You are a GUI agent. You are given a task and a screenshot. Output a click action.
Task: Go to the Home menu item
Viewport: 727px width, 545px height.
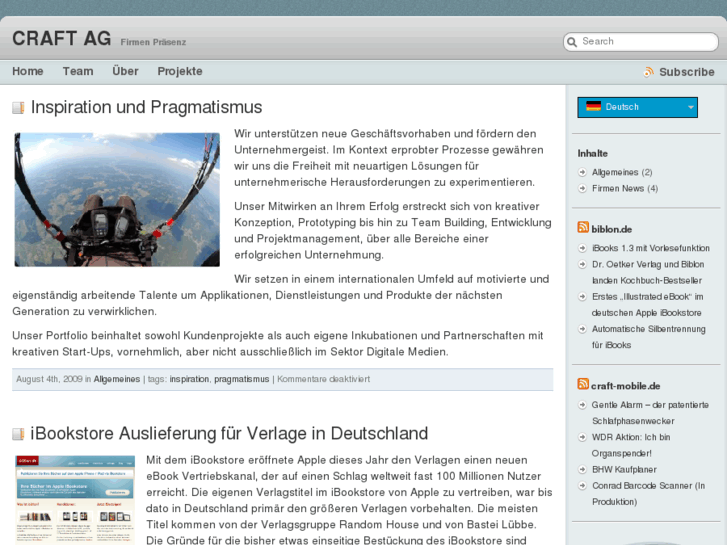(x=28, y=71)
